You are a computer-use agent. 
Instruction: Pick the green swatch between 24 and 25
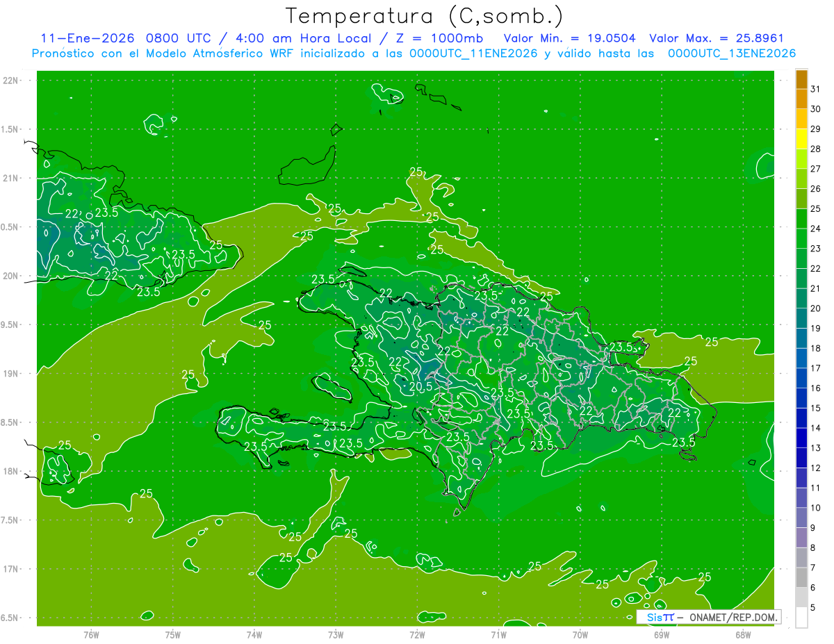[801, 219]
